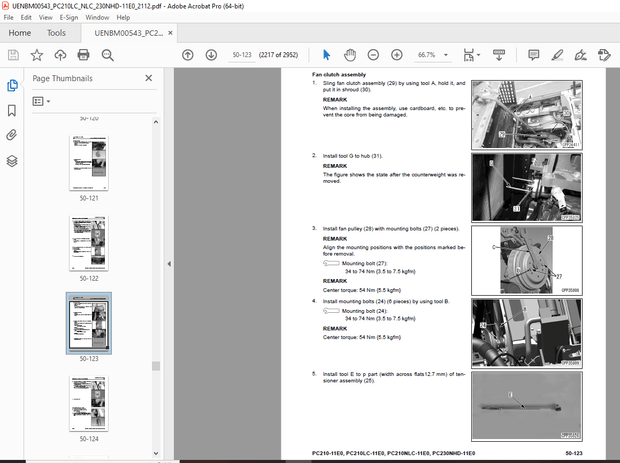Open the Find text magnifier tool

pos(108,55)
